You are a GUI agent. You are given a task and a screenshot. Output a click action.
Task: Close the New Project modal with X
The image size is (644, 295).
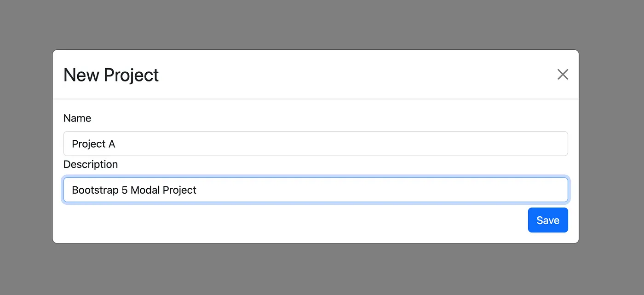point(563,75)
